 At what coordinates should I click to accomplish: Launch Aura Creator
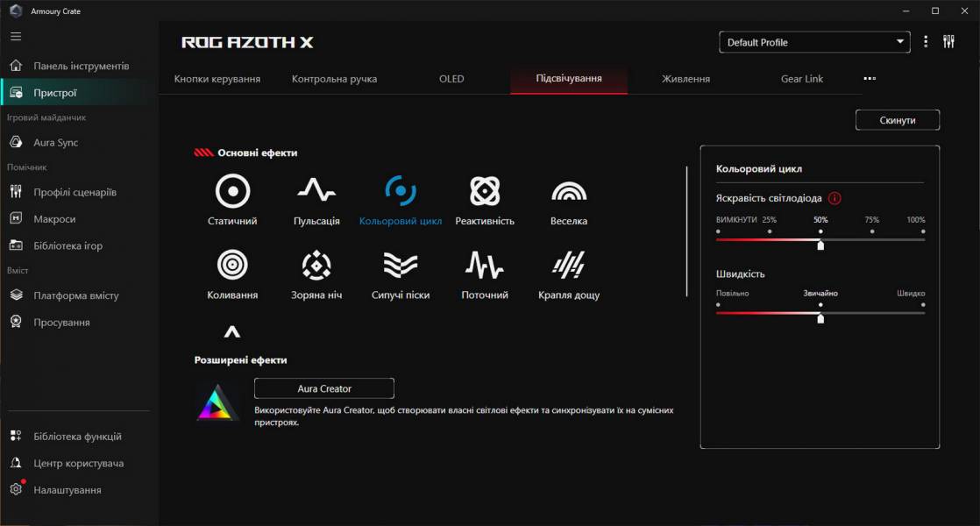tap(323, 388)
